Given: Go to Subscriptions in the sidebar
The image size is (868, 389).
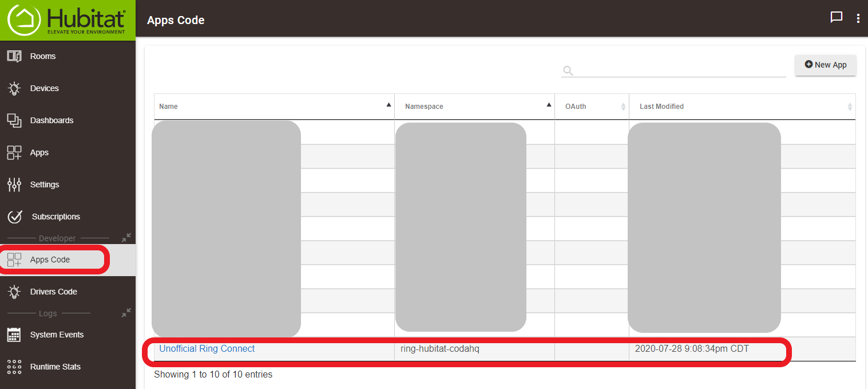Looking at the screenshot, I should [68, 217].
